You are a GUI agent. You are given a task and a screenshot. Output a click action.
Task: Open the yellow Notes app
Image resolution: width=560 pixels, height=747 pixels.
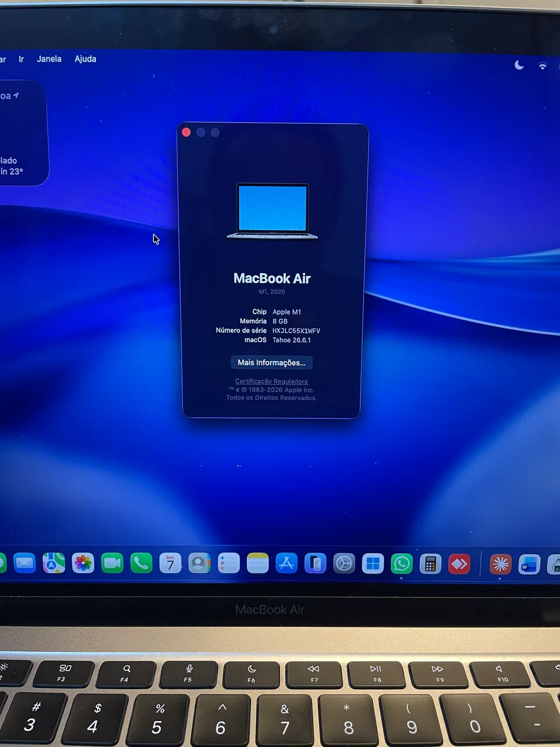[x=257, y=563]
